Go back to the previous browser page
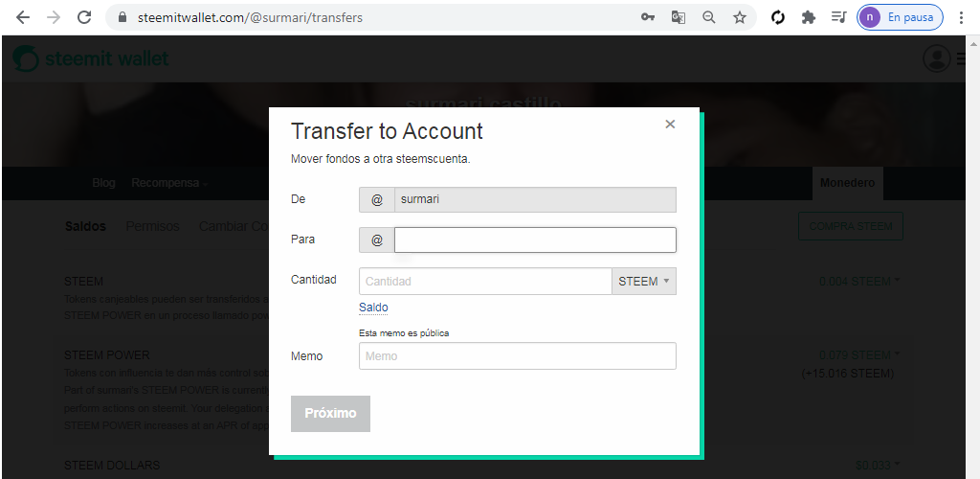The image size is (980, 479). click(23, 17)
